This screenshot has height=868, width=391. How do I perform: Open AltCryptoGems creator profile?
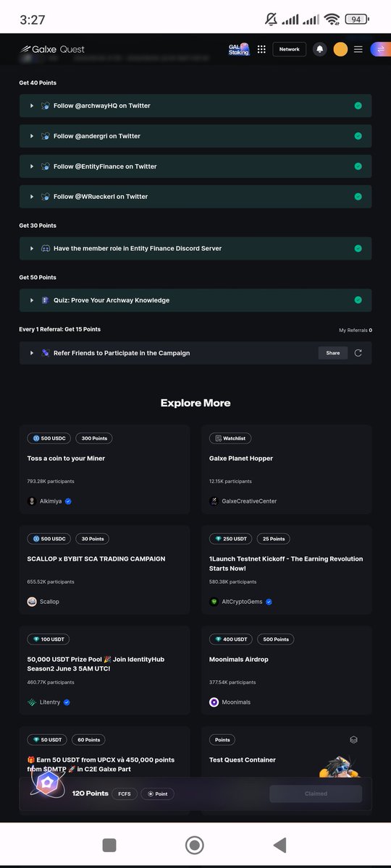pyautogui.click(x=241, y=602)
